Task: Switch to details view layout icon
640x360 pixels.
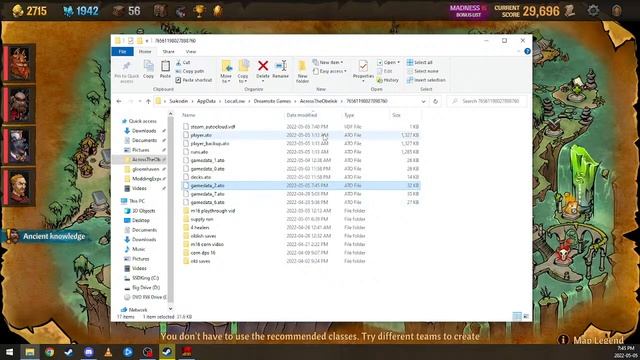Action: [517, 316]
